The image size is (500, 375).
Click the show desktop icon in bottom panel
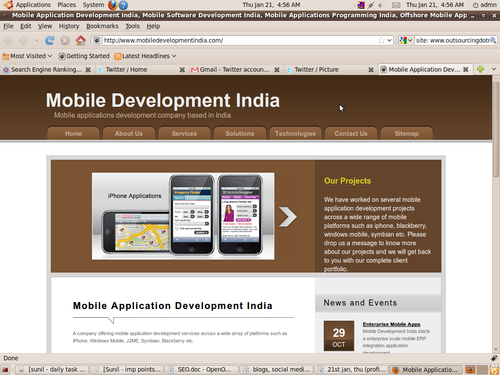click(x=5, y=370)
